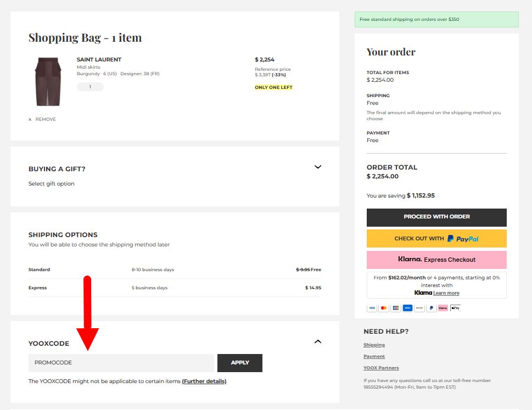Click the X icon next to REMOVE
Image resolution: width=532 pixels, height=410 pixels.
pyautogui.click(x=30, y=119)
